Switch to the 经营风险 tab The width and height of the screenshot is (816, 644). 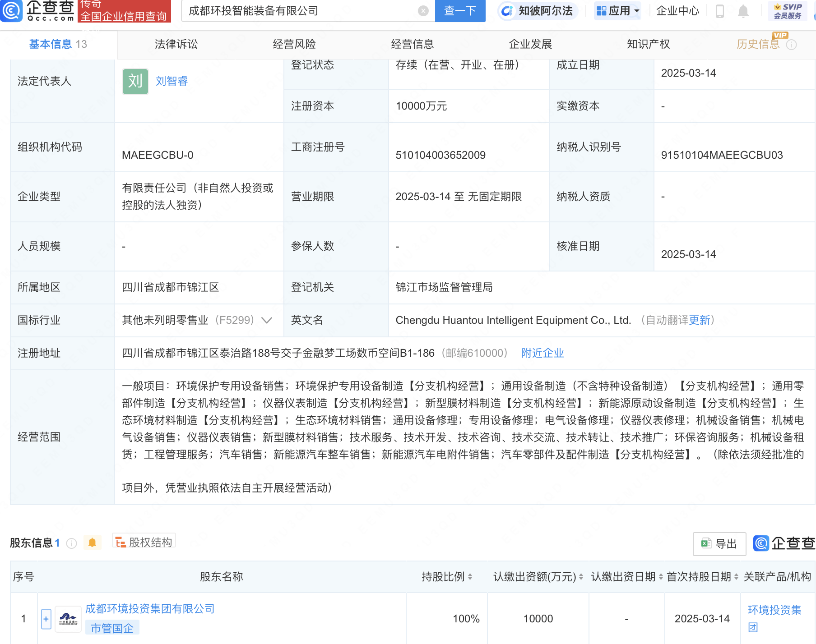[x=294, y=44]
